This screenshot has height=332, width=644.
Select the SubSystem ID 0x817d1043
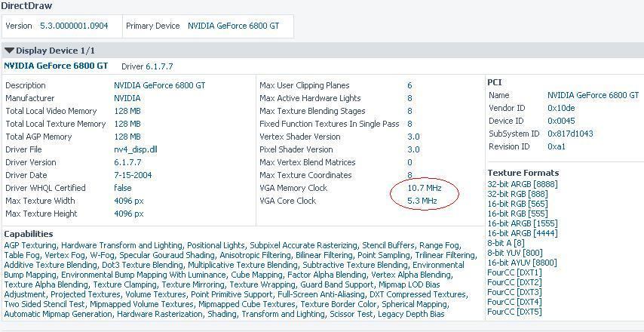pyautogui.click(x=570, y=134)
